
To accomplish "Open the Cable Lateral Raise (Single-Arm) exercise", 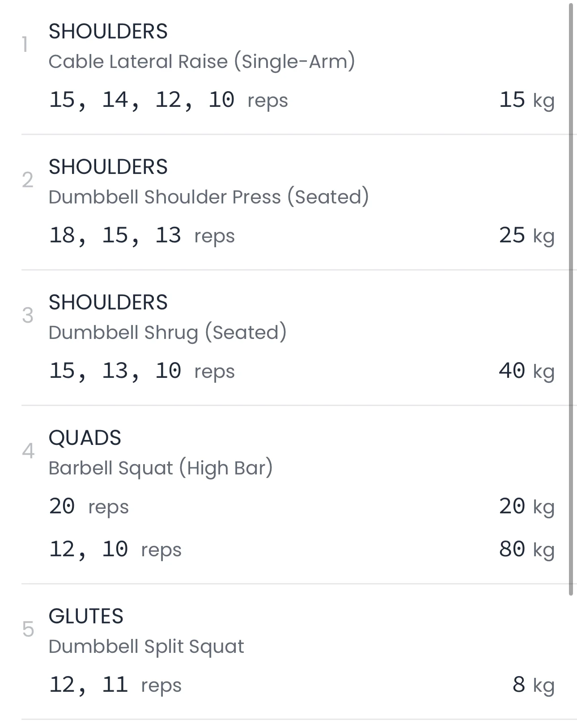I will (201, 62).
